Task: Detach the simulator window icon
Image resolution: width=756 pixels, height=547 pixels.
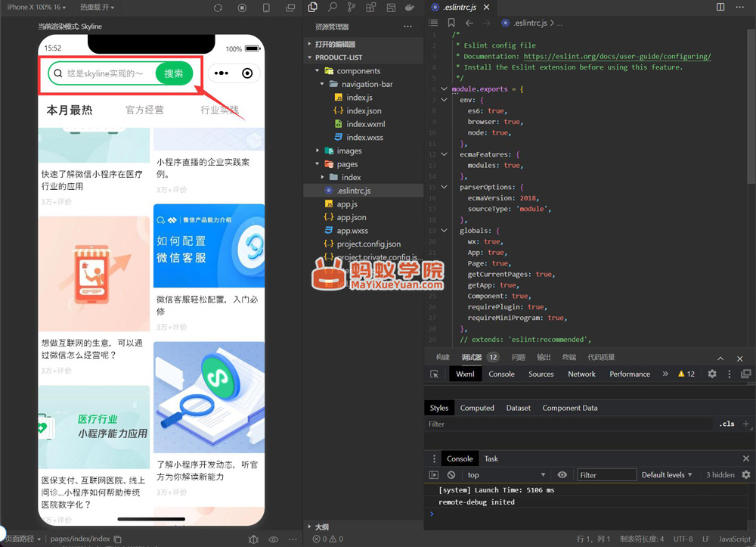Action: click(290, 8)
